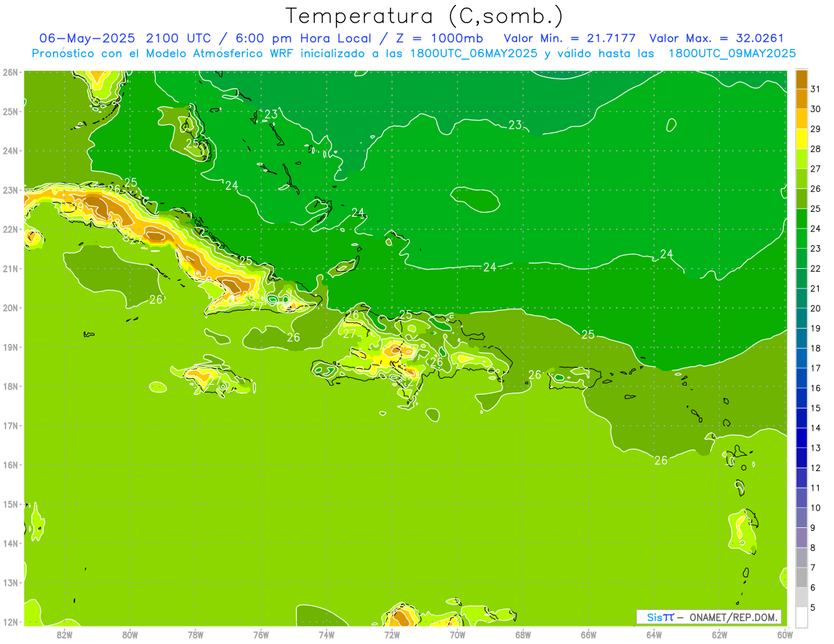
Task: Click the color scale band between 19 and 20
Action: pyautogui.click(x=801, y=318)
